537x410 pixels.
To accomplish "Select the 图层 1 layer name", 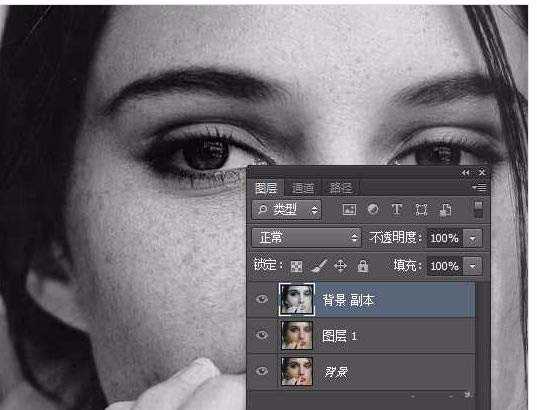I will pyautogui.click(x=339, y=336).
